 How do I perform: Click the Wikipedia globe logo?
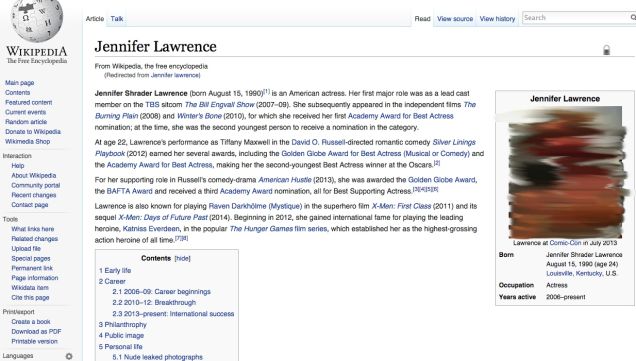click(x=37, y=19)
